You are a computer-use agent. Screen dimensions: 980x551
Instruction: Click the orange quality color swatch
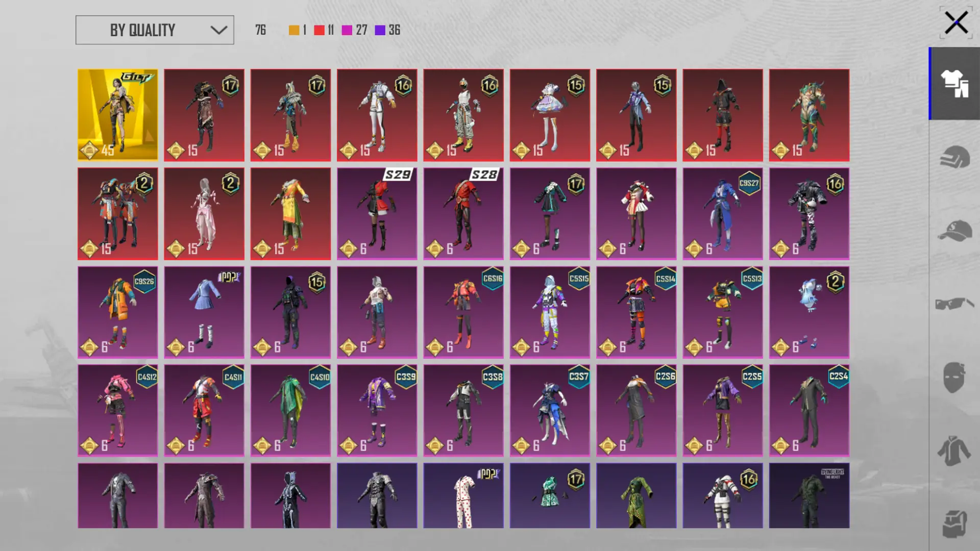pos(294,30)
